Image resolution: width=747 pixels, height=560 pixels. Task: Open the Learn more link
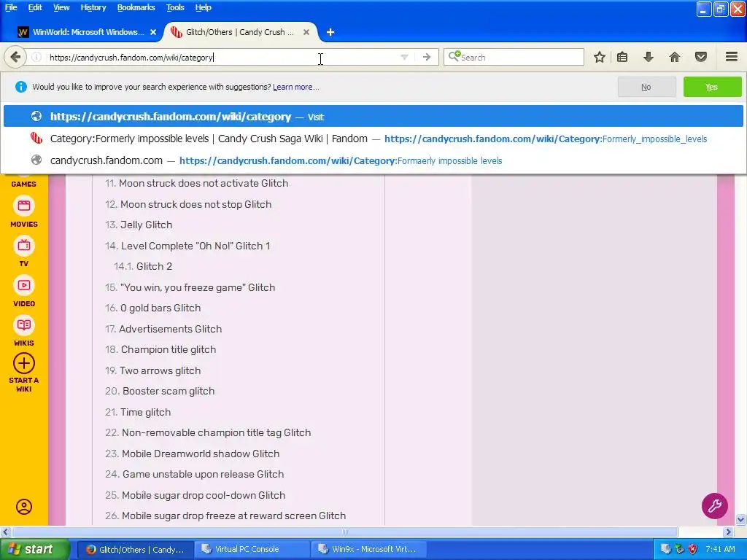295,87
